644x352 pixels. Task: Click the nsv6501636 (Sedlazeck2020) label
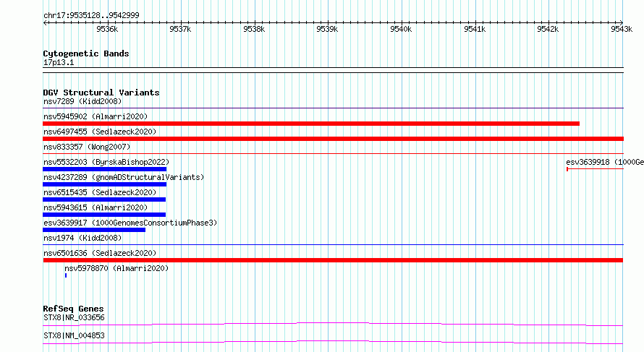point(100,253)
